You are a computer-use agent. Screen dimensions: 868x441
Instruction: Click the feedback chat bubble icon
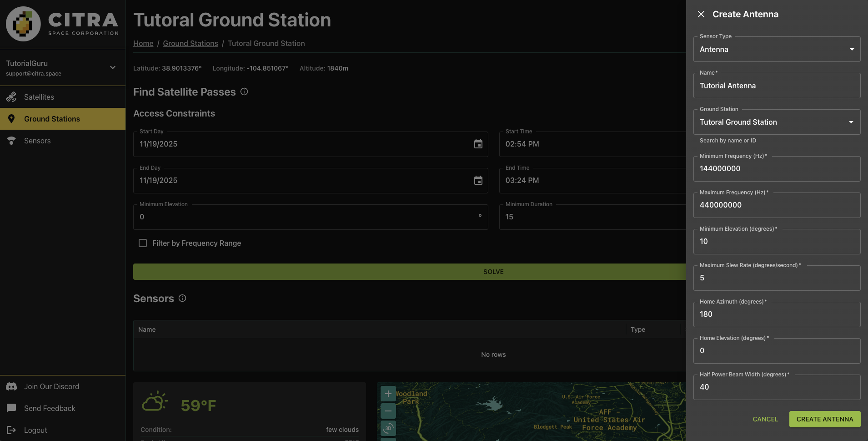pos(11,408)
